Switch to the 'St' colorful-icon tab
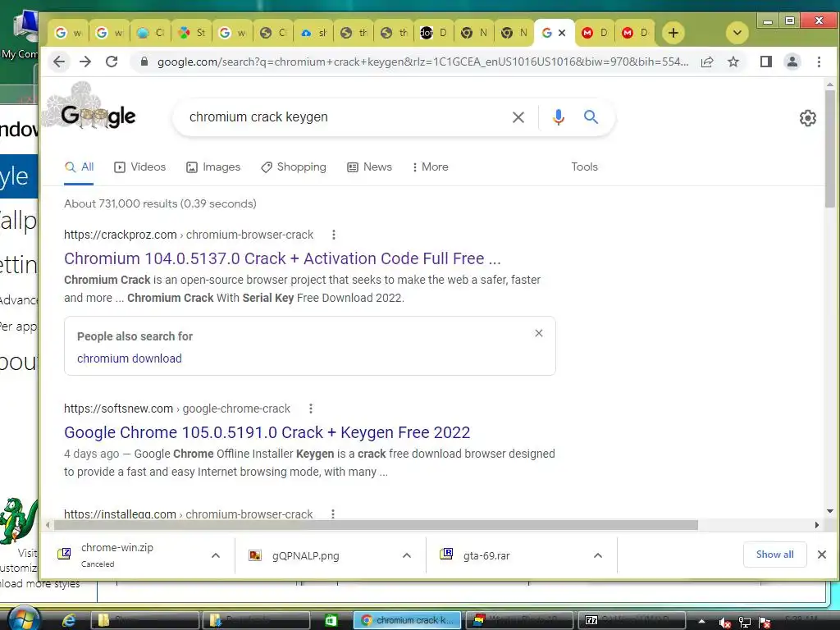The width and height of the screenshot is (840, 630). (191, 33)
